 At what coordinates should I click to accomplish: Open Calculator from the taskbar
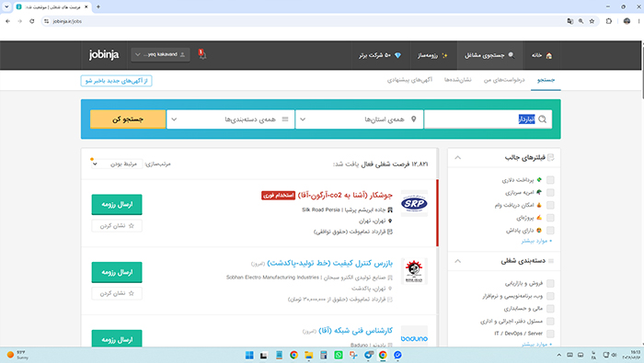[324, 356]
